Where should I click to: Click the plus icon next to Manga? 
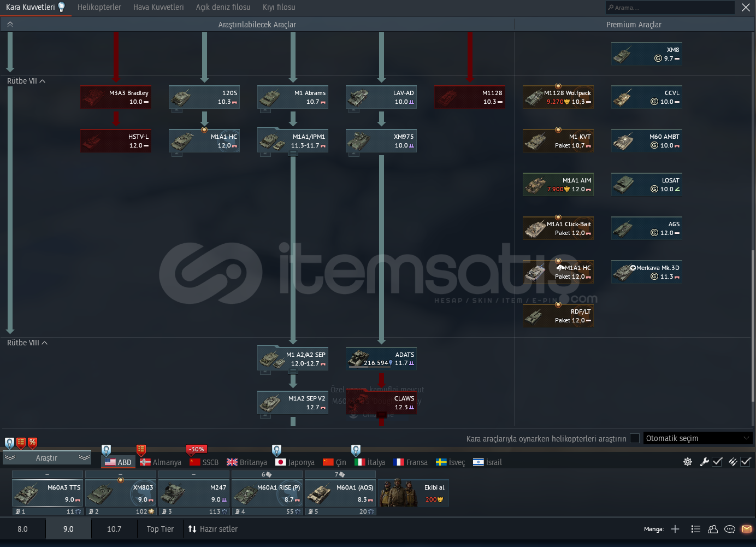[x=675, y=529]
